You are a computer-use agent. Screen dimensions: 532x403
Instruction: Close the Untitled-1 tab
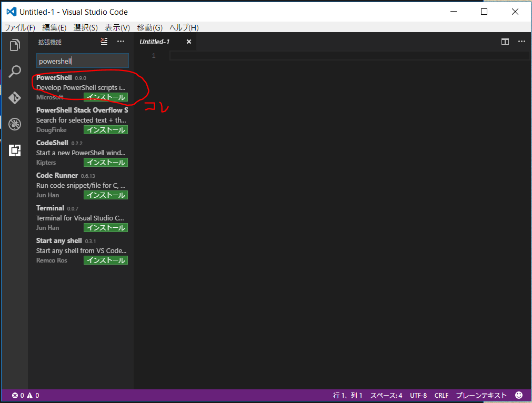pyautogui.click(x=189, y=42)
